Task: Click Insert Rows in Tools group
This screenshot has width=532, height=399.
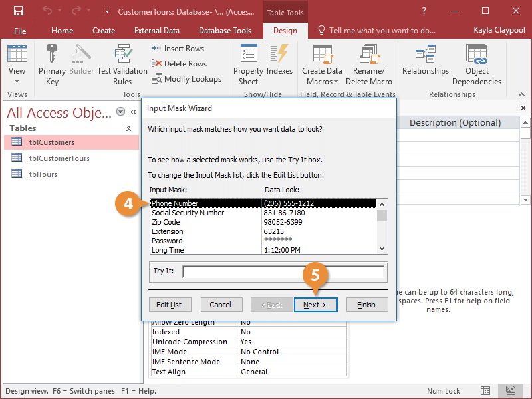Action: [178, 48]
